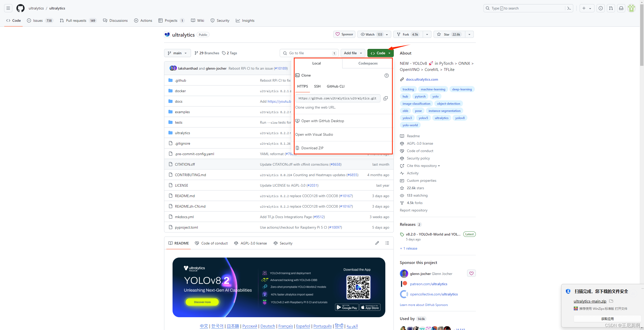
Task: Expand the Fork options dropdown arrow
Action: click(x=427, y=34)
